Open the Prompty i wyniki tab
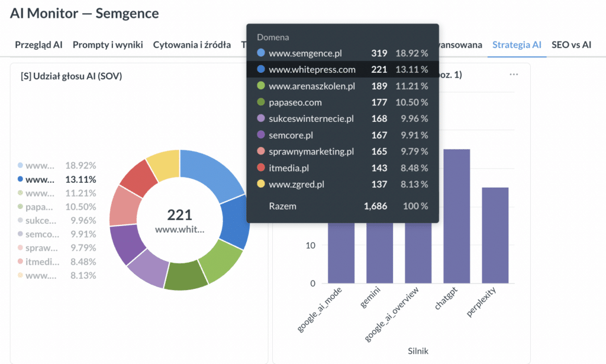The width and height of the screenshot is (606, 364). [x=108, y=45]
